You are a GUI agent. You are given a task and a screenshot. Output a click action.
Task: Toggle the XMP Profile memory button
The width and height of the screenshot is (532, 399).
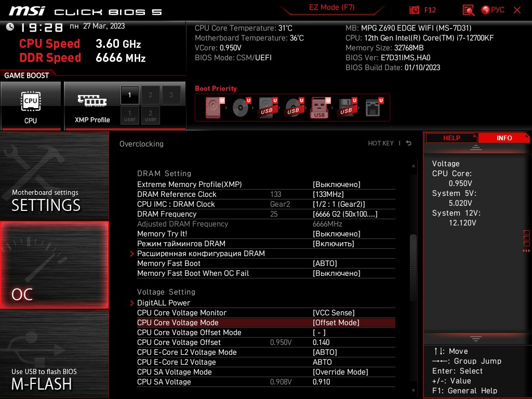coord(92,105)
